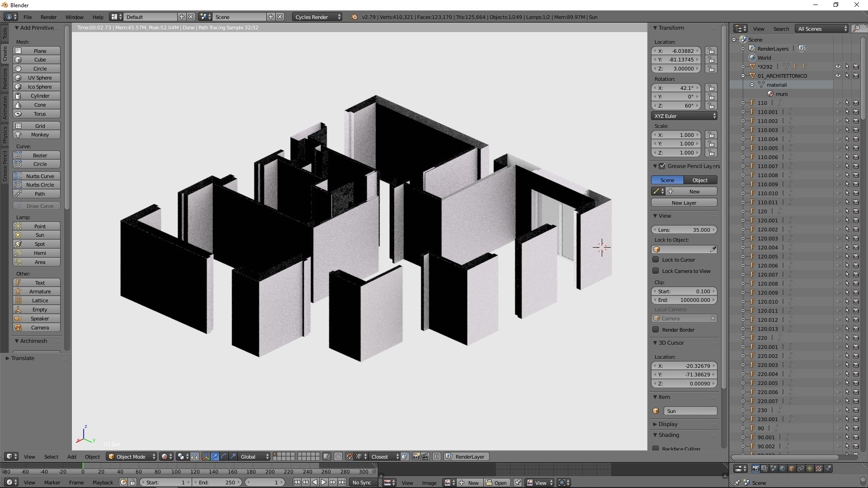This screenshot has width=868, height=488.
Task: Collapse the Transform panel
Action: click(655, 28)
